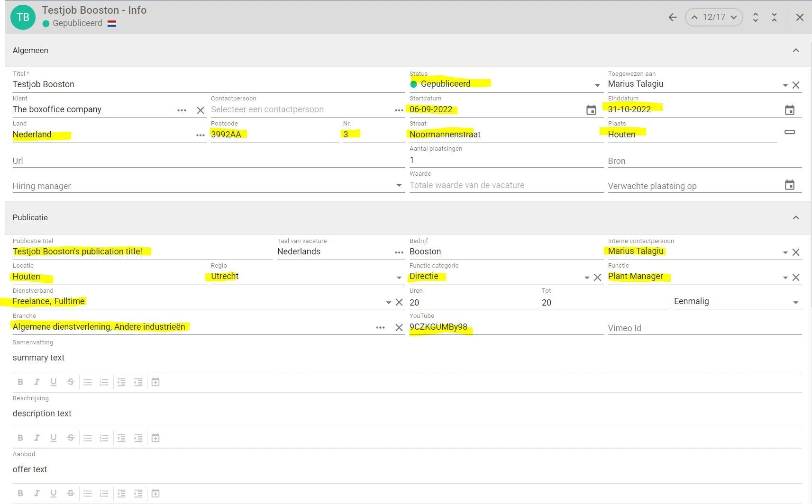Apply italic in Beschrijving editor toolbar
Image resolution: width=812 pixels, height=504 pixels.
(37, 438)
